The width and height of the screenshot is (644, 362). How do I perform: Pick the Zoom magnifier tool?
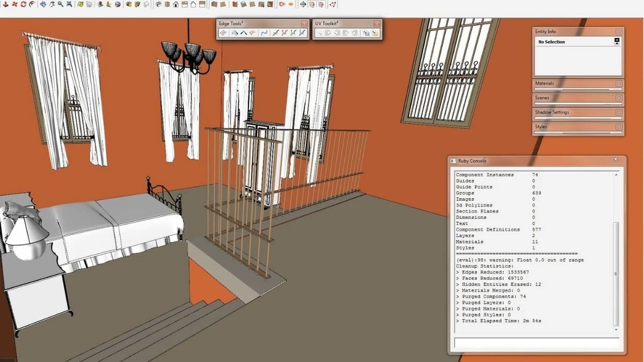pos(61,4)
